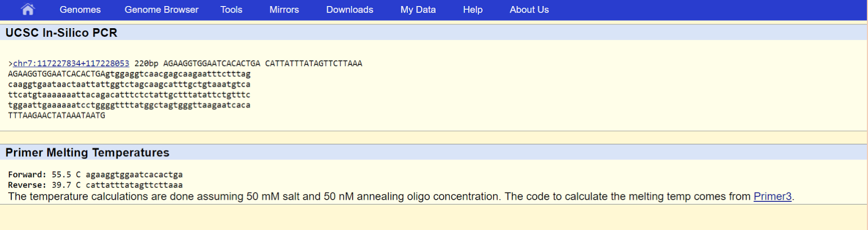Click the Primer Melting Temperatures heading
The height and width of the screenshot is (230, 868).
pos(87,152)
